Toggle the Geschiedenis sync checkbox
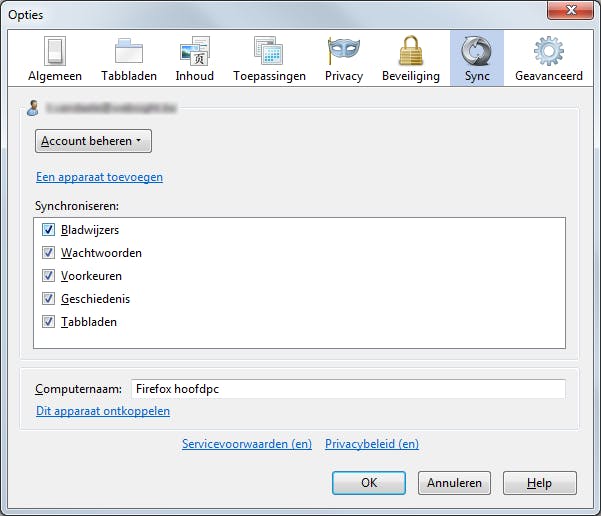The image size is (601, 516). click(48, 299)
